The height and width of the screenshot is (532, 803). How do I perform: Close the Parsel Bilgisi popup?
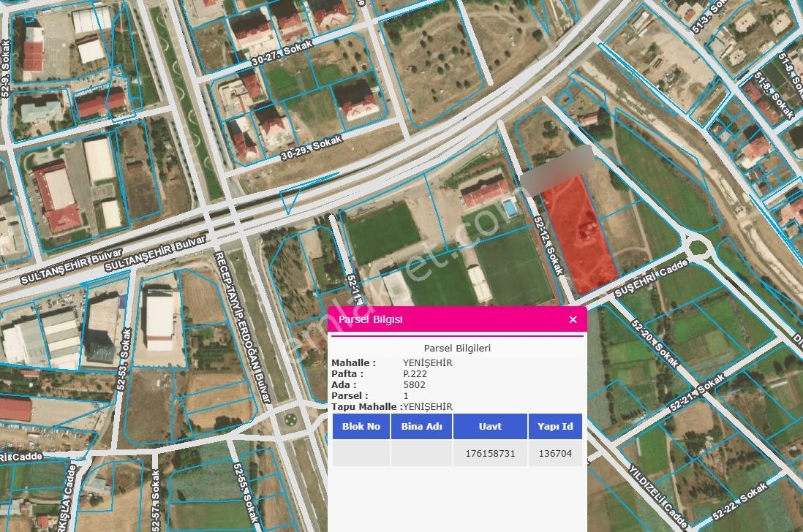click(x=573, y=320)
